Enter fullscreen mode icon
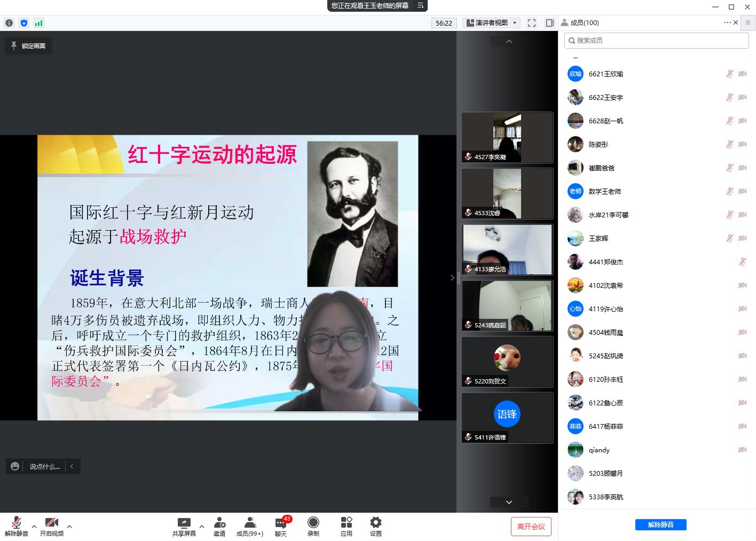The height and width of the screenshot is (541, 756). tap(532, 23)
